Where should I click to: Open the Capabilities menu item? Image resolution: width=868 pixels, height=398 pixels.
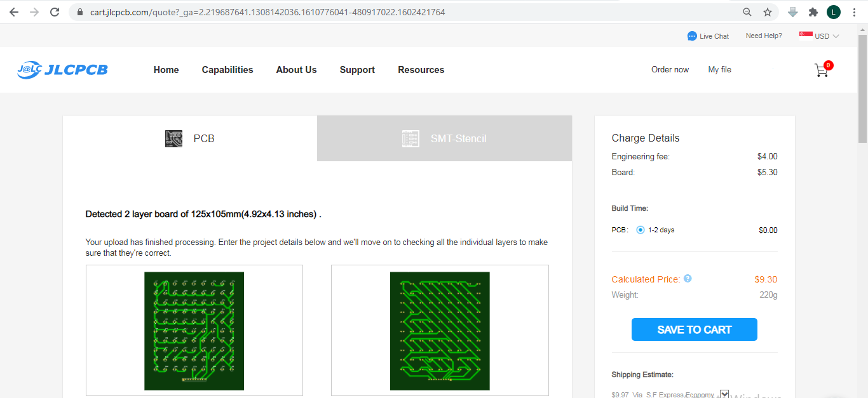pos(227,70)
